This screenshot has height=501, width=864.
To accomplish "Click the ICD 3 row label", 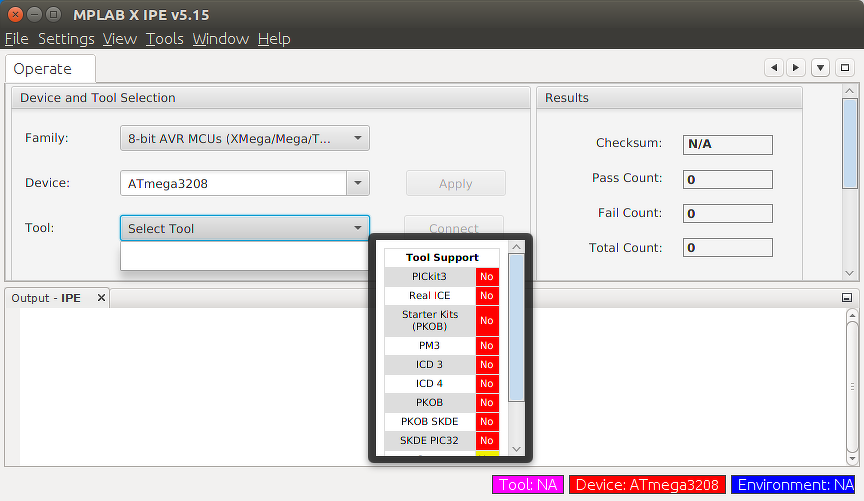I will point(429,364).
